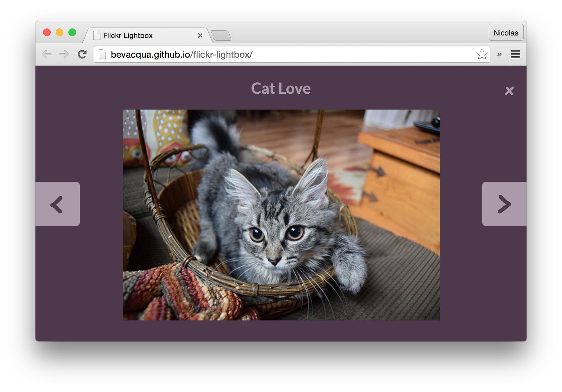The image size is (562, 392).
Task: Click the browser forward arrow
Action: point(64,54)
